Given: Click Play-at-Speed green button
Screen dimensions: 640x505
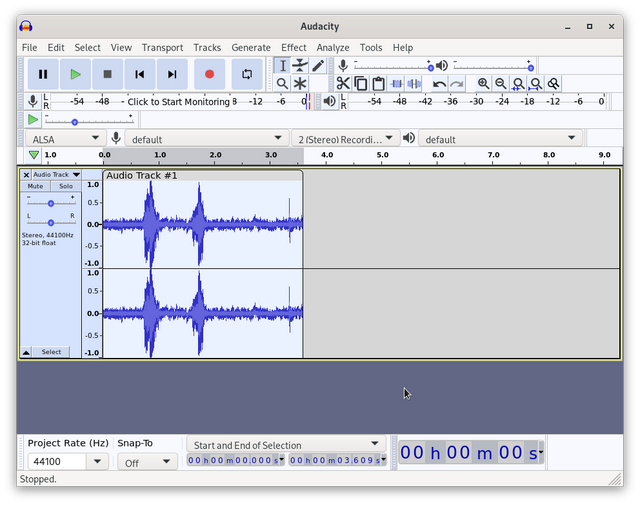Looking at the screenshot, I should (x=33, y=120).
